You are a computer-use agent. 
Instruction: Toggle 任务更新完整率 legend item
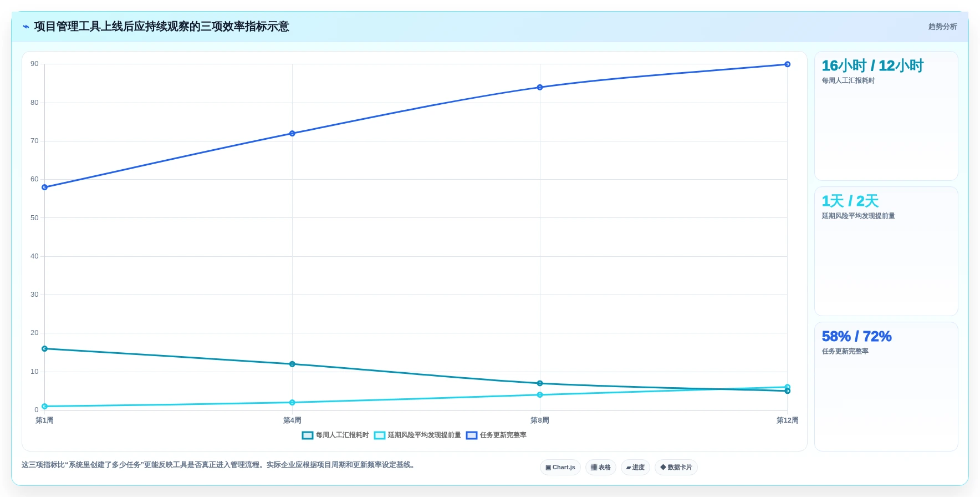[496, 435]
